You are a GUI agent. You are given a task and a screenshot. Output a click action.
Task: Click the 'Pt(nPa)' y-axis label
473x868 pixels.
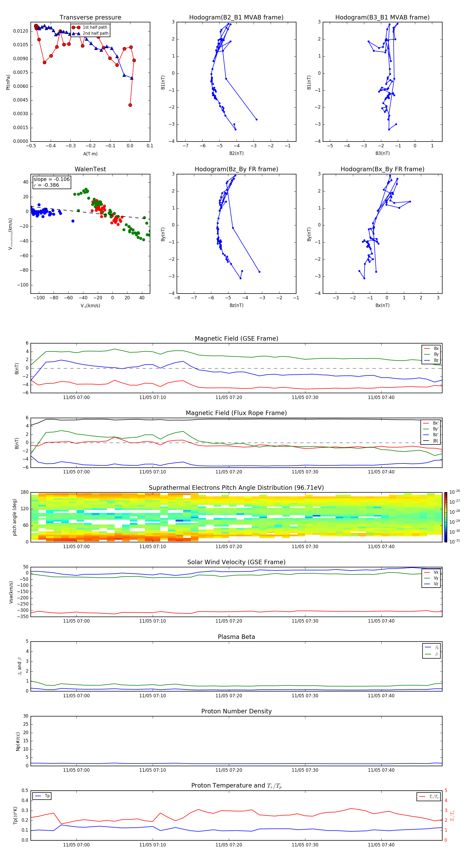coord(8,82)
